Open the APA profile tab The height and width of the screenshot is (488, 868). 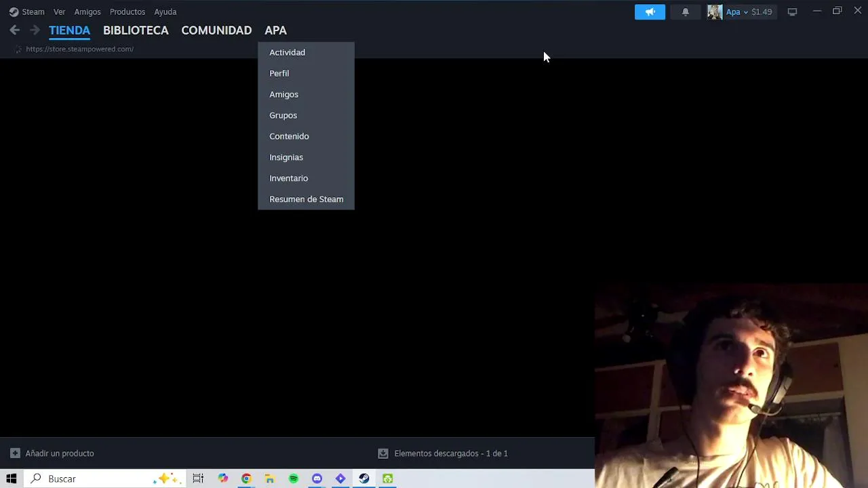click(275, 30)
